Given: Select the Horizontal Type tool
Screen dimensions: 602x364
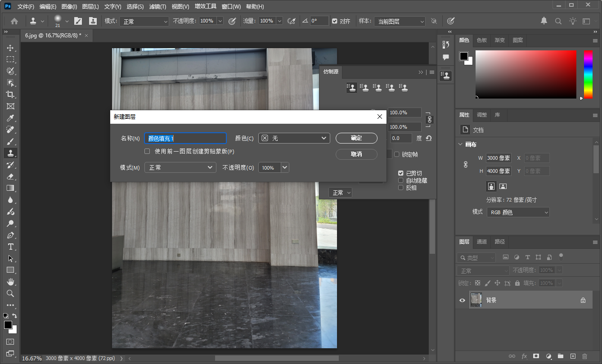Looking at the screenshot, I should [11, 247].
